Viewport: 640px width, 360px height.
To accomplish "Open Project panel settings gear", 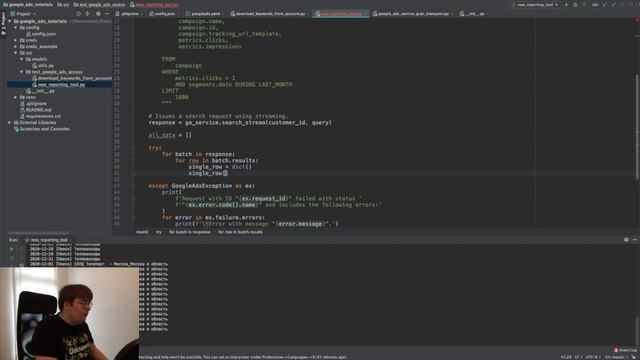I will pyautogui.click(x=98, y=13).
